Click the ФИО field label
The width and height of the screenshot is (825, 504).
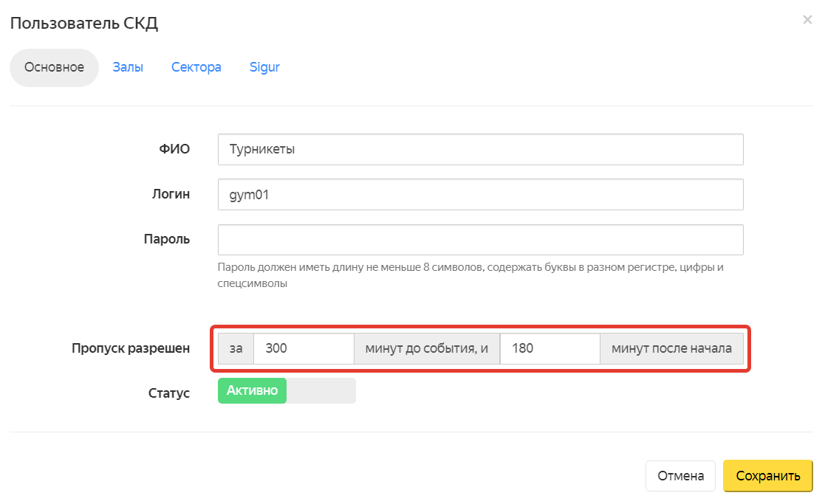(176, 149)
